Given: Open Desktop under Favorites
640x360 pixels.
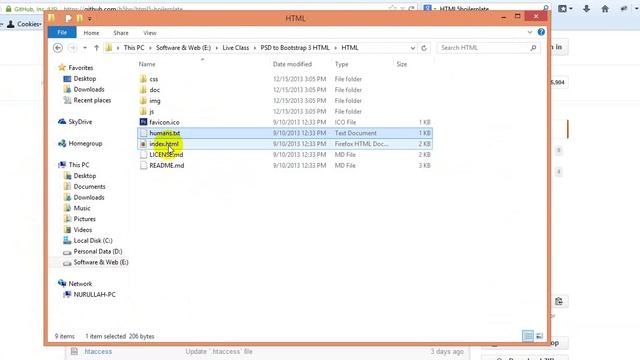Looking at the screenshot, I should click(84, 78).
